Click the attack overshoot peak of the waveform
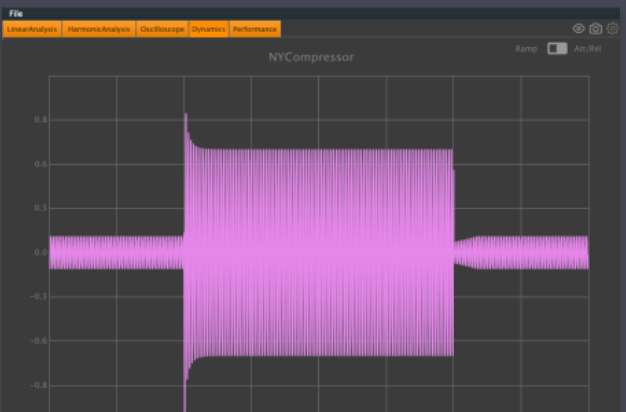 click(x=186, y=116)
